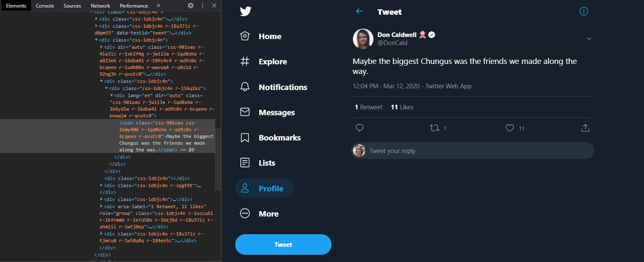The width and height of the screenshot is (644, 262).
Task: Open DevTools three-dot customize menu
Action: tap(202, 5)
